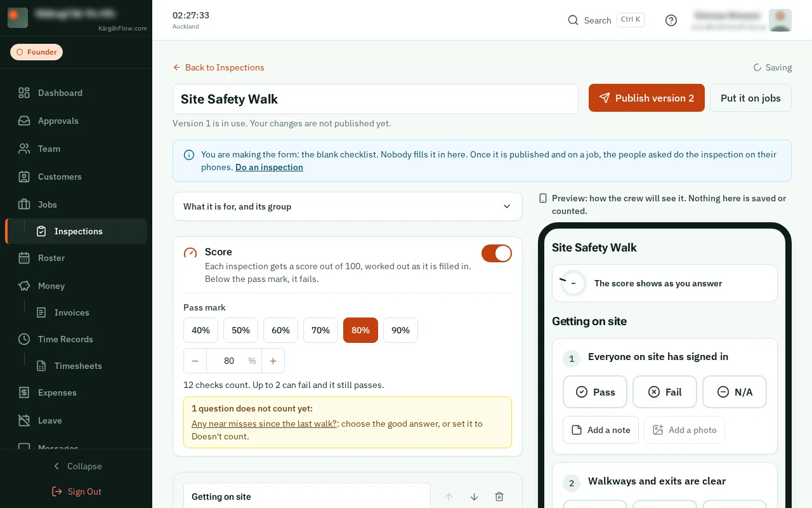Open Jobs in sidebar

click(76, 204)
